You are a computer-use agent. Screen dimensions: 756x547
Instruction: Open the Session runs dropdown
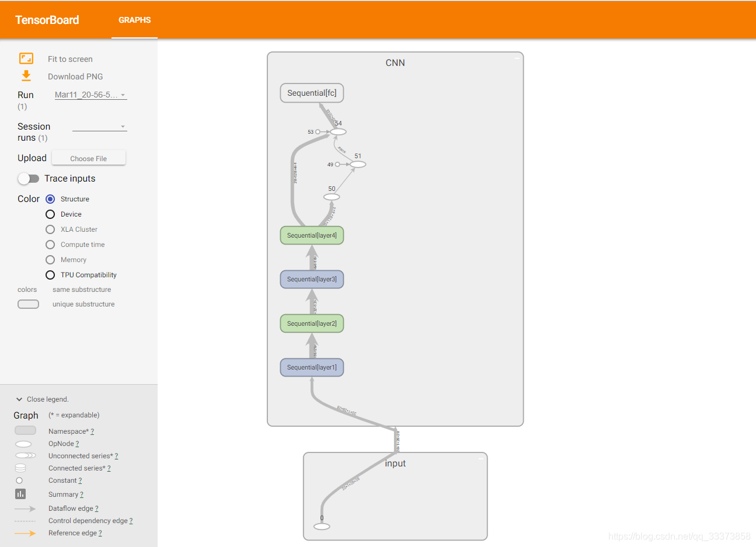(x=99, y=126)
